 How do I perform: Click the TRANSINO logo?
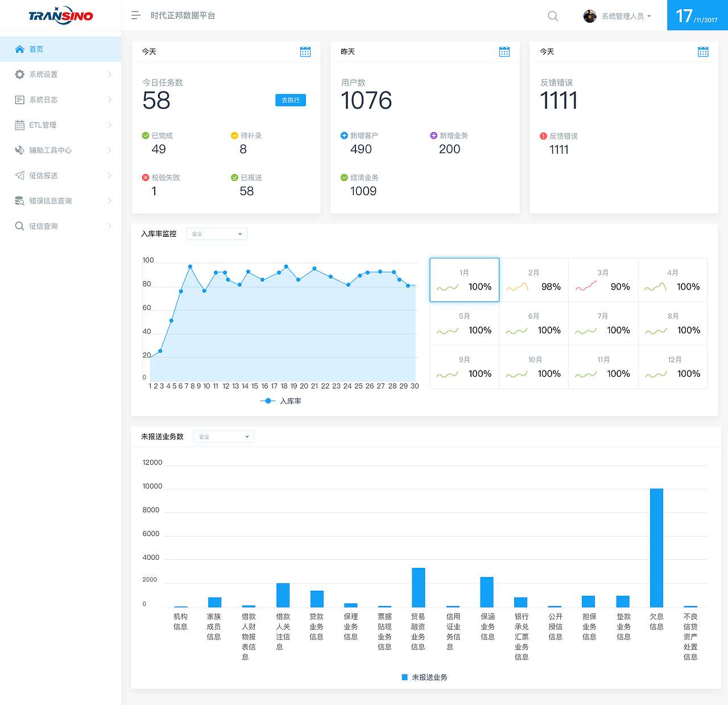(x=61, y=15)
